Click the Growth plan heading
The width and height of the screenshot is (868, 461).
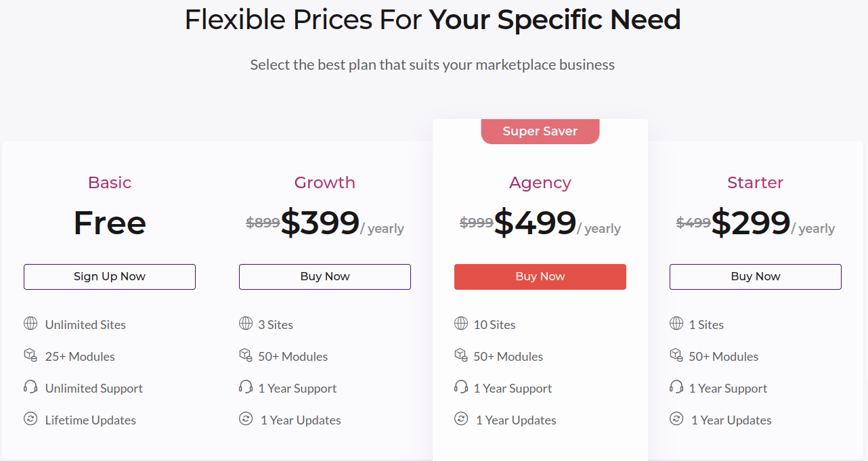point(325,183)
